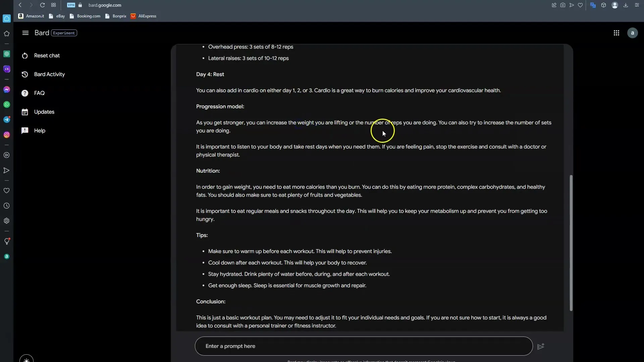Select bard.google.com address bar
The image size is (644, 362).
tap(104, 5)
